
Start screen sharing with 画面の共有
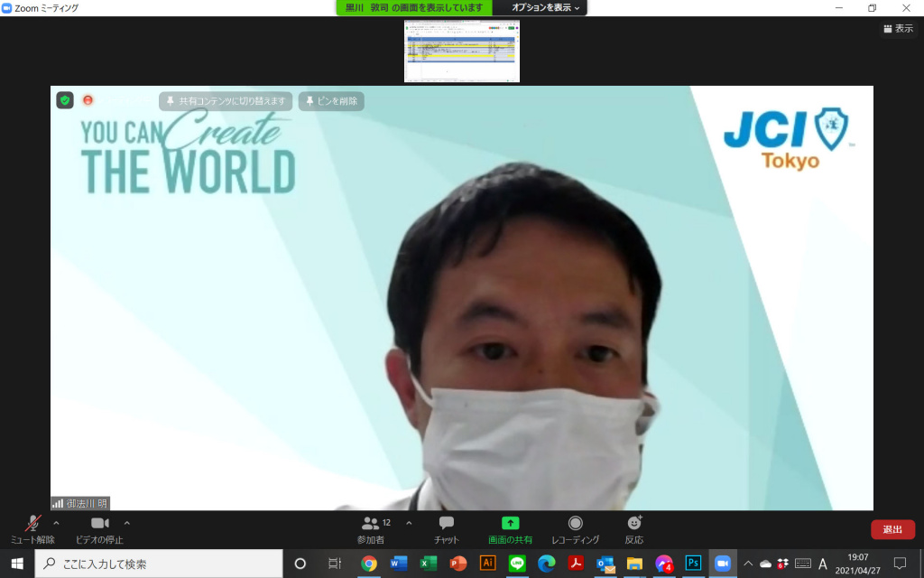(x=510, y=529)
